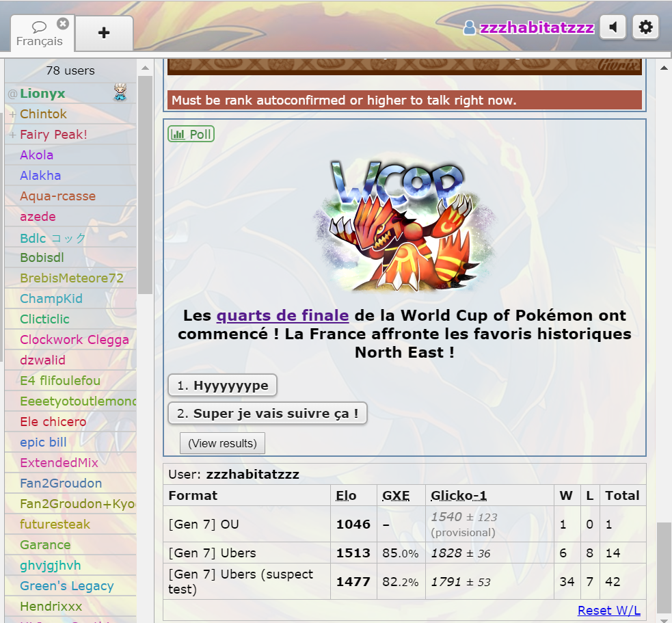Click the [Gen 7] OU format row
672x623 pixels.
coord(404,525)
